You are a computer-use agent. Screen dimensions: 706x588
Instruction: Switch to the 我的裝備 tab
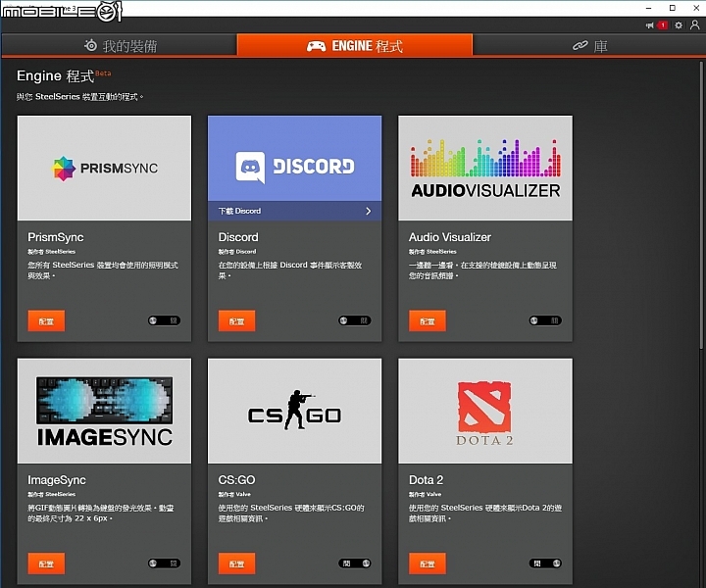(x=120, y=45)
